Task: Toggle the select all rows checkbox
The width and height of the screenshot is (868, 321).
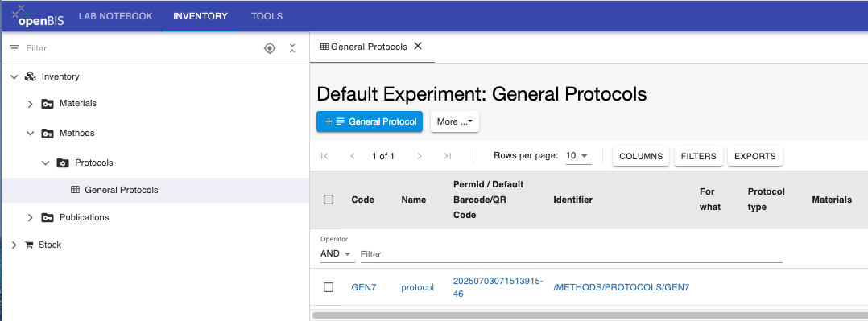Action: pos(329,200)
